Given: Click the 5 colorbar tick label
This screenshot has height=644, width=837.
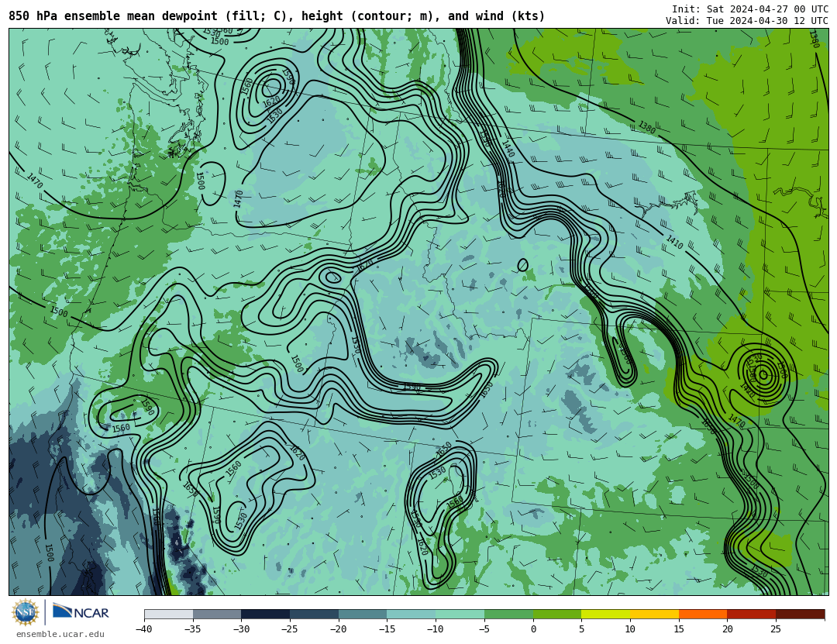Looking at the screenshot, I should point(581,629).
